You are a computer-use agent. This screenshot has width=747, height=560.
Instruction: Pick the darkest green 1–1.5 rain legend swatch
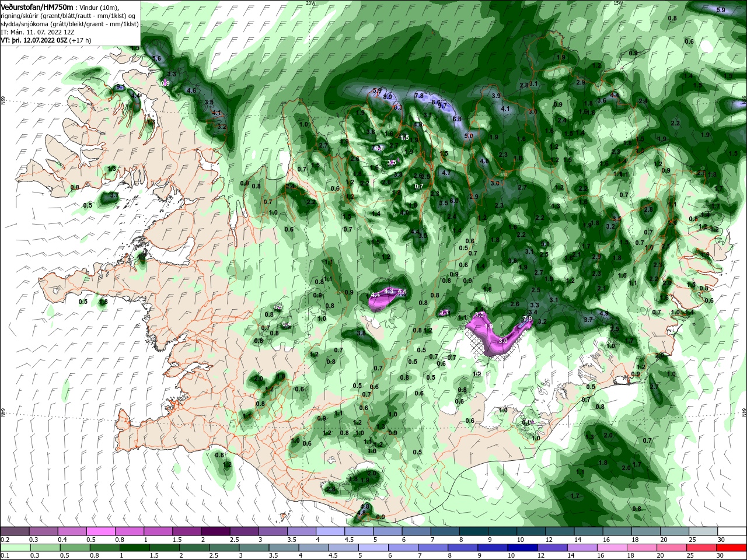134,548
